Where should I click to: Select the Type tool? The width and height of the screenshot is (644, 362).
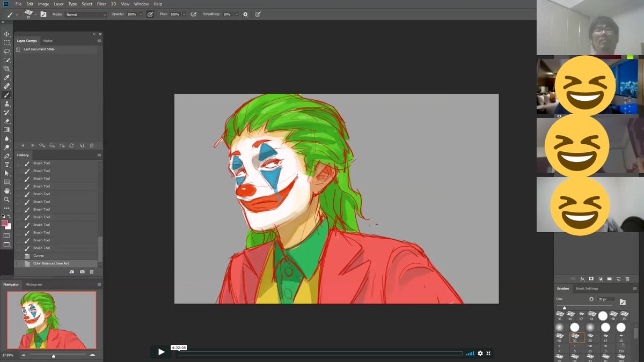click(6, 164)
